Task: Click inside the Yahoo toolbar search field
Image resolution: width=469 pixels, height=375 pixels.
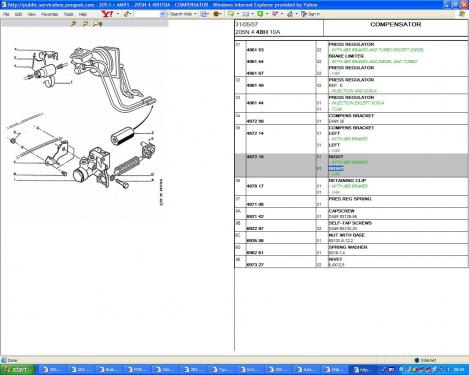Action: pyautogui.click(x=147, y=14)
